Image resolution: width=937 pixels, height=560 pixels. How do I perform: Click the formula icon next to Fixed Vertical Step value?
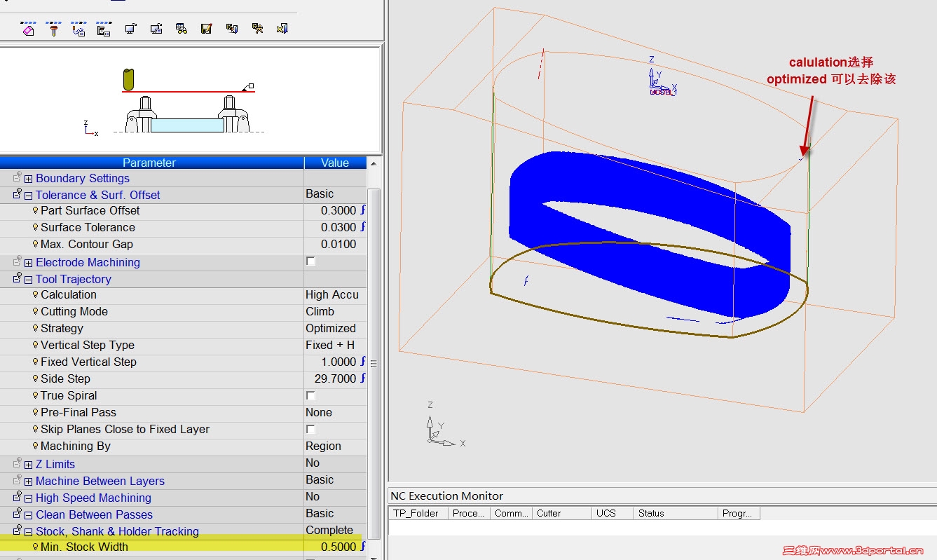point(363,362)
